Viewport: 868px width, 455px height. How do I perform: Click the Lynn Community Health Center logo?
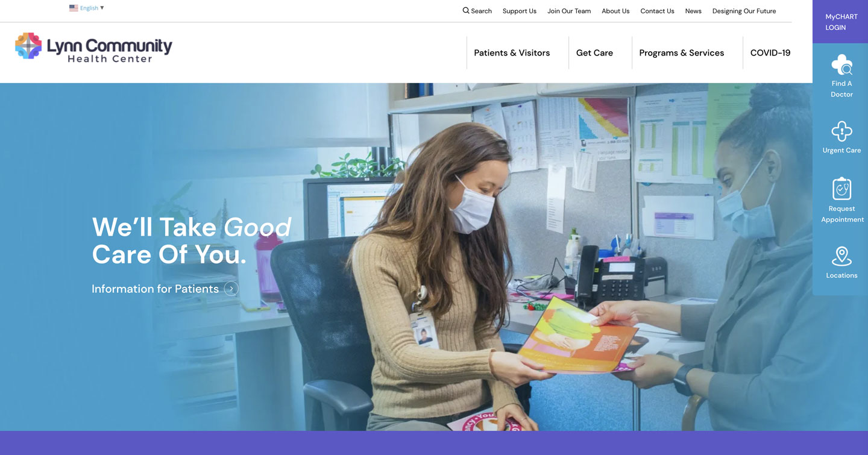pos(93,46)
